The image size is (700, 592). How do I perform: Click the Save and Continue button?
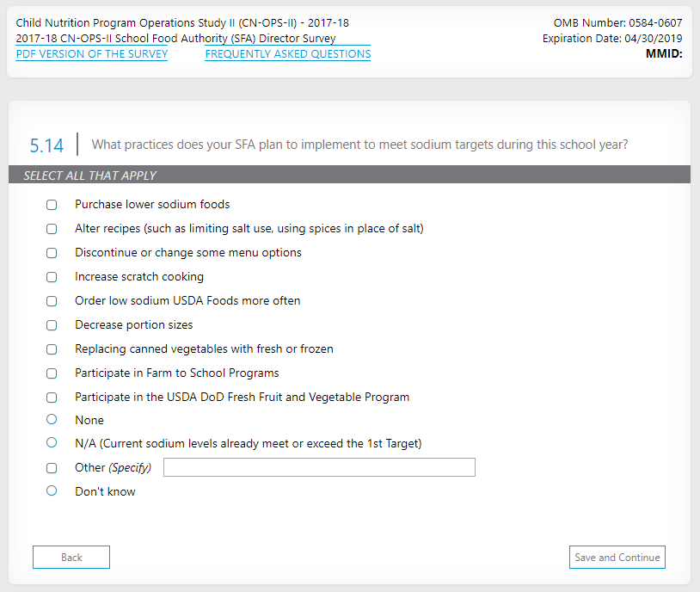[617, 558]
